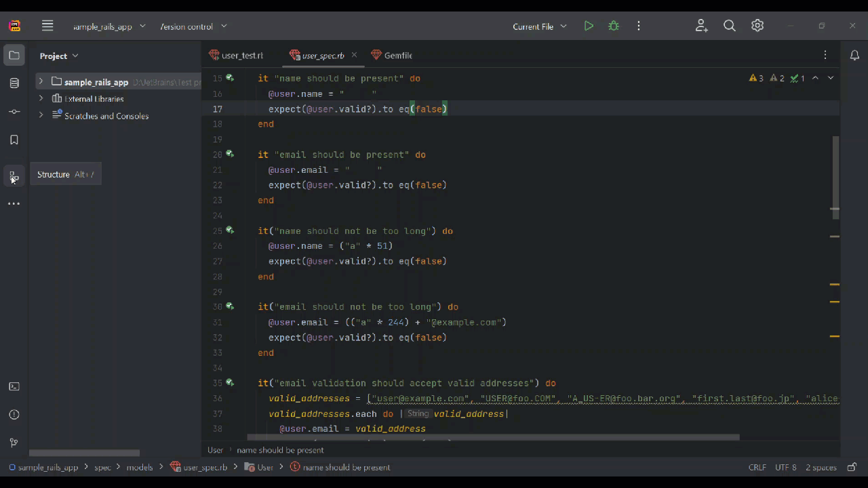Run test gutter icon on line 30
Image resolution: width=868 pixels, height=488 pixels.
click(x=230, y=306)
